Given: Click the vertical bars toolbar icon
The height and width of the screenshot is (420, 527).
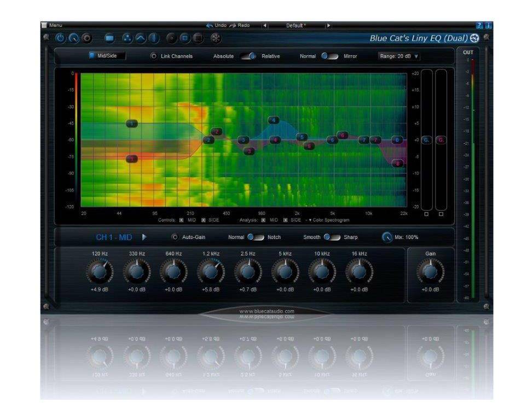Looking at the screenshot, I should tap(154, 38).
